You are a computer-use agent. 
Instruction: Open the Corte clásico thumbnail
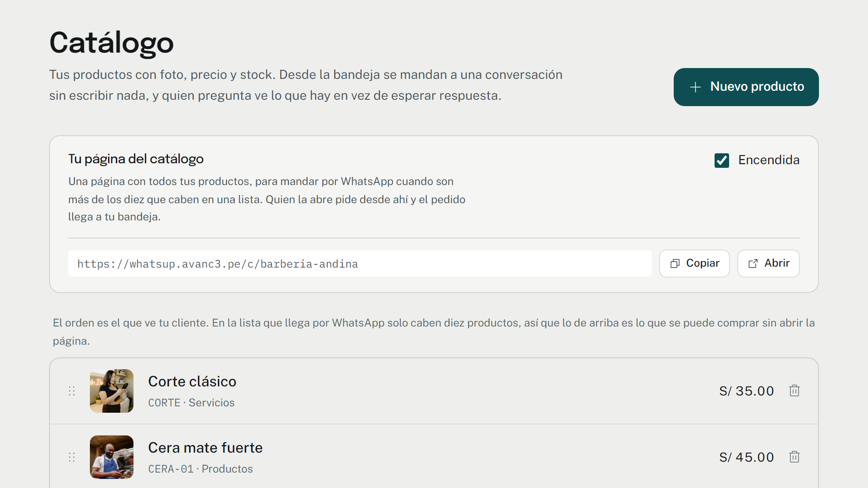tap(112, 391)
